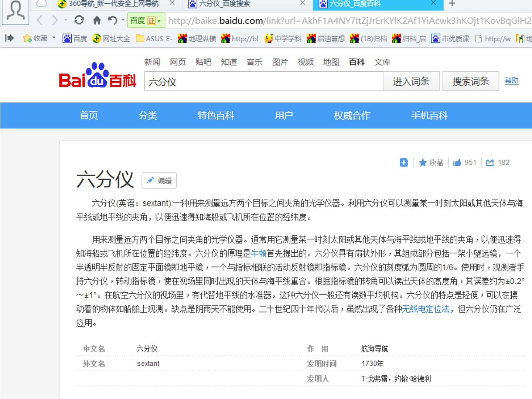Open the 网址大全 bookmark

112,38
